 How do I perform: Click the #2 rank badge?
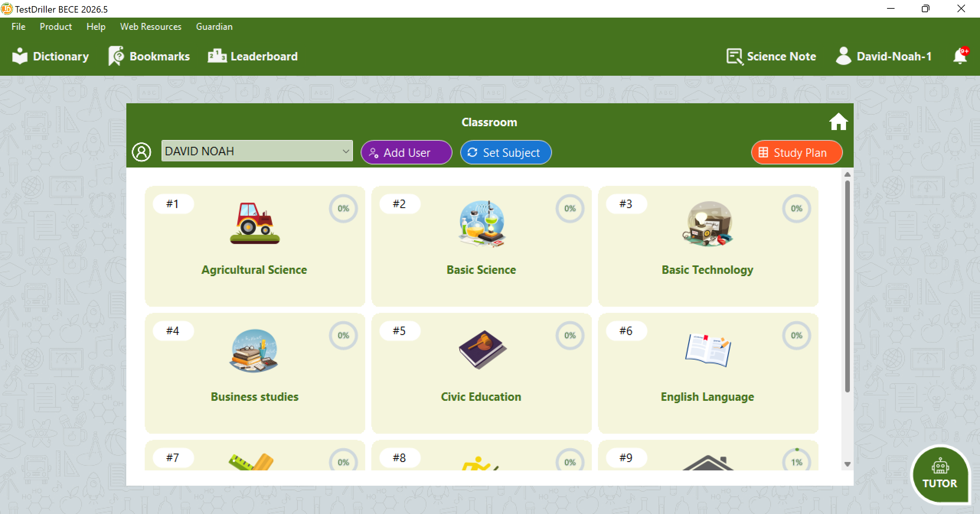click(x=400, y=204)
